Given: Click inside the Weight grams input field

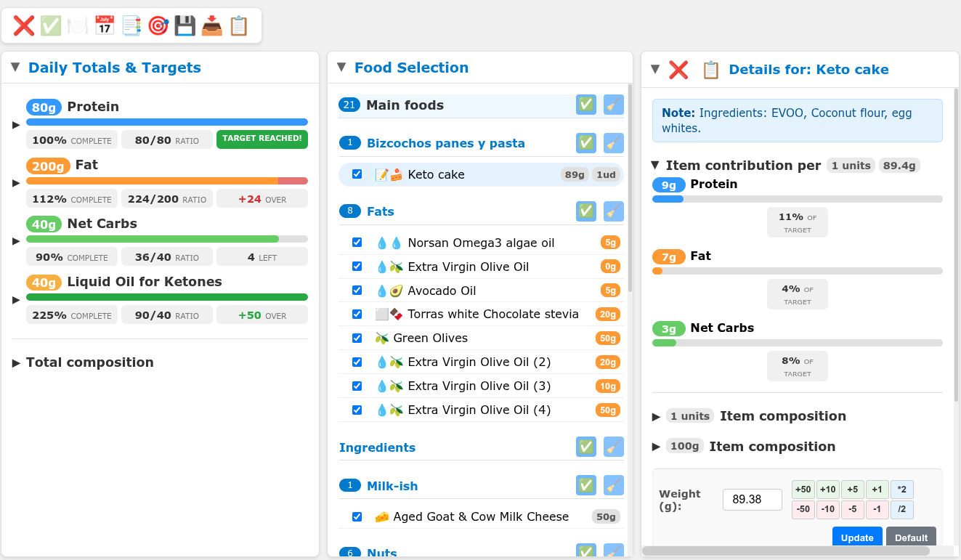Looking at the screenshot, I should pos(752,499).
